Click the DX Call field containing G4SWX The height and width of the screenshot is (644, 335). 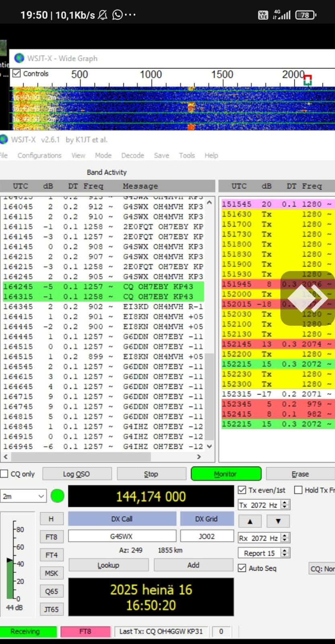pos(122,536)
